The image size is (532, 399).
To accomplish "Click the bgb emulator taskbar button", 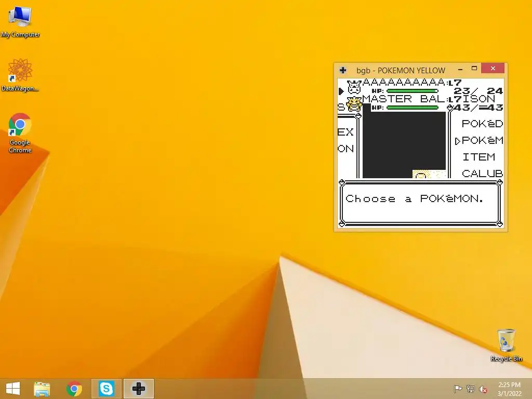I will 138,389.
